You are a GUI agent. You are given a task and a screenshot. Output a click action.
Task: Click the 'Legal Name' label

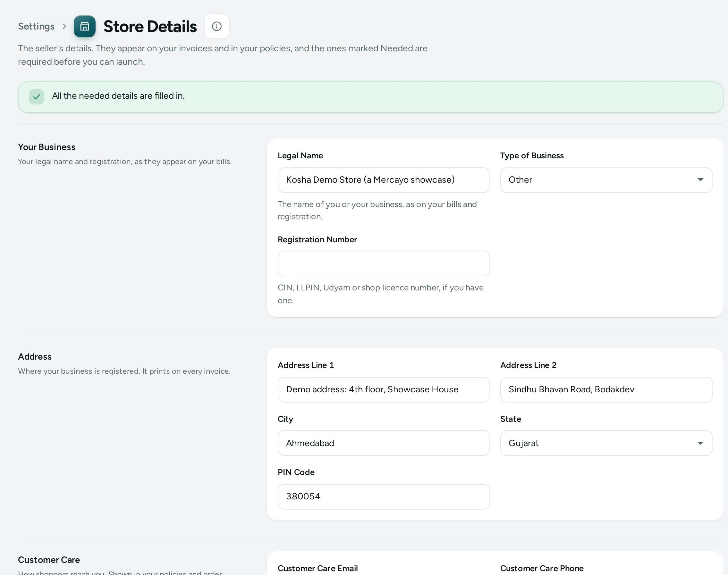300,155
